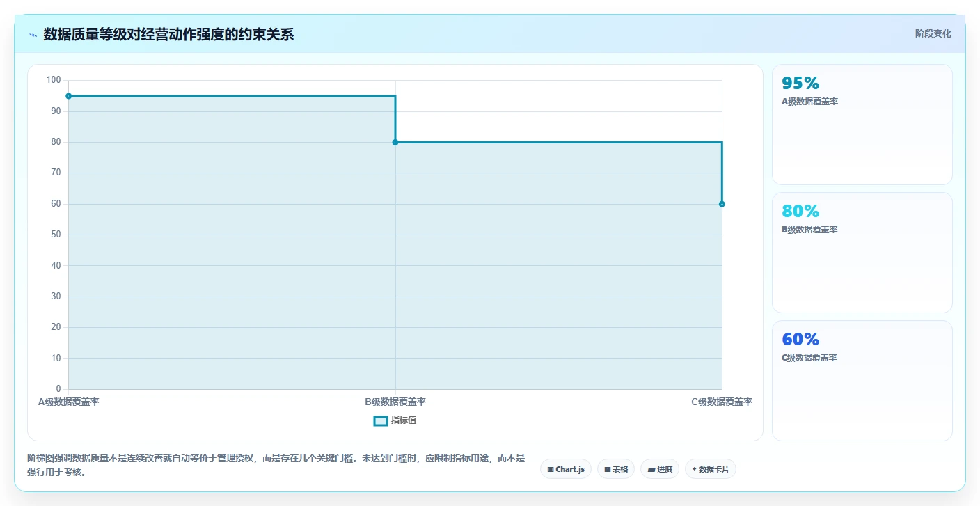
Task: Click C级数据覆盖率 label under 60%
Action: pyautogui.click(x=809, y=358)
